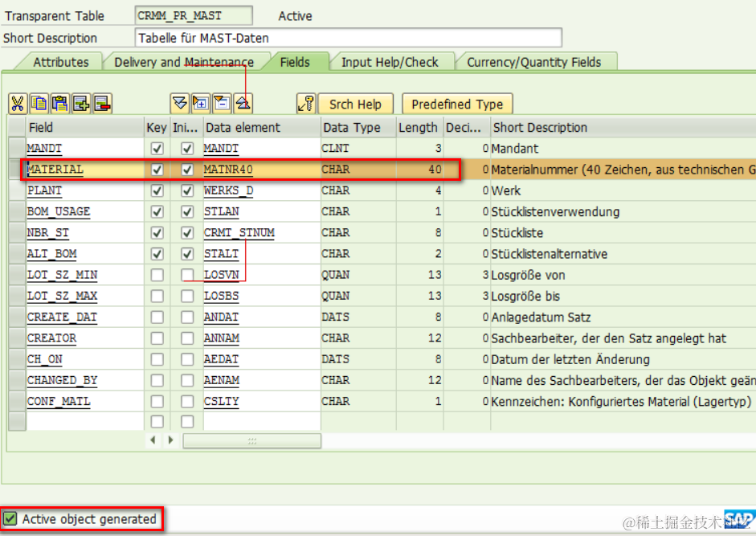Collapse all includes with double-up arrow icon
This screenshot has height=536, width=756.
tap(243, 104)
